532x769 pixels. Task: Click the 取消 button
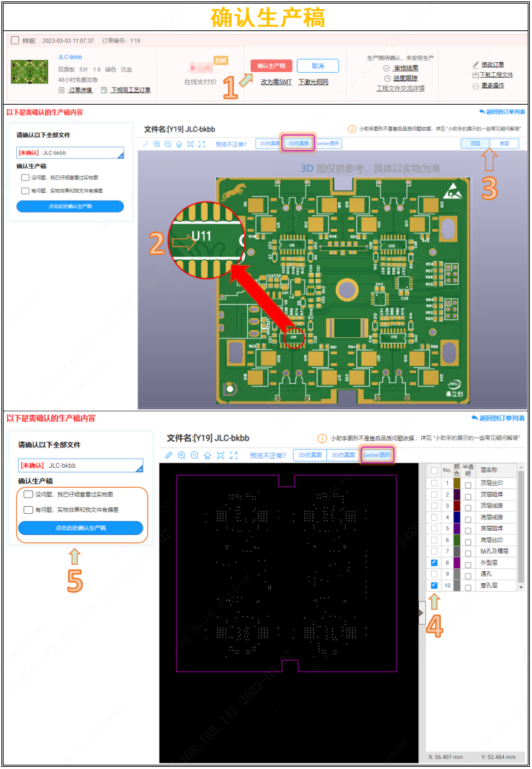pos(317,66)
